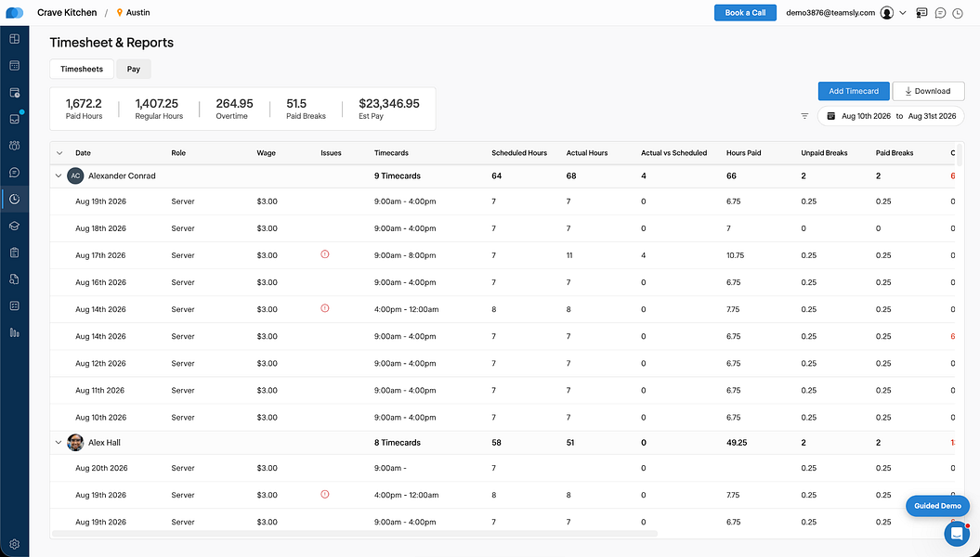Open the chat messages sidebar icon
This screenshot has height=557, width=980.
tap(14, 173)
